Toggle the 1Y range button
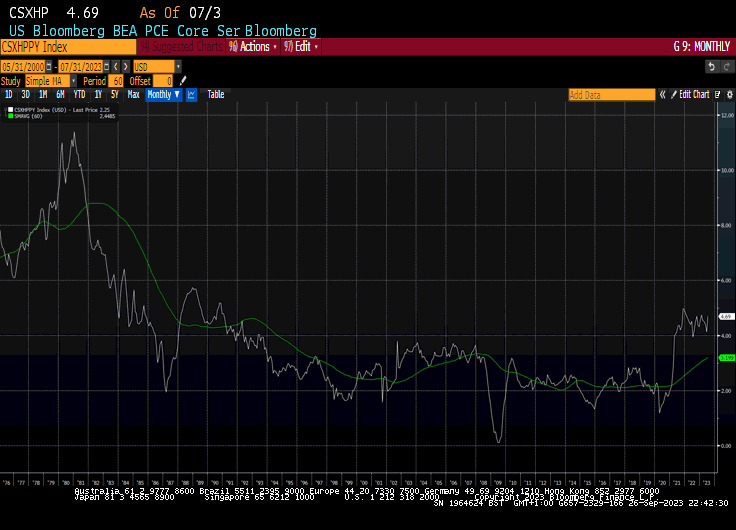736x530 pixels. click(x=98, y=94)
